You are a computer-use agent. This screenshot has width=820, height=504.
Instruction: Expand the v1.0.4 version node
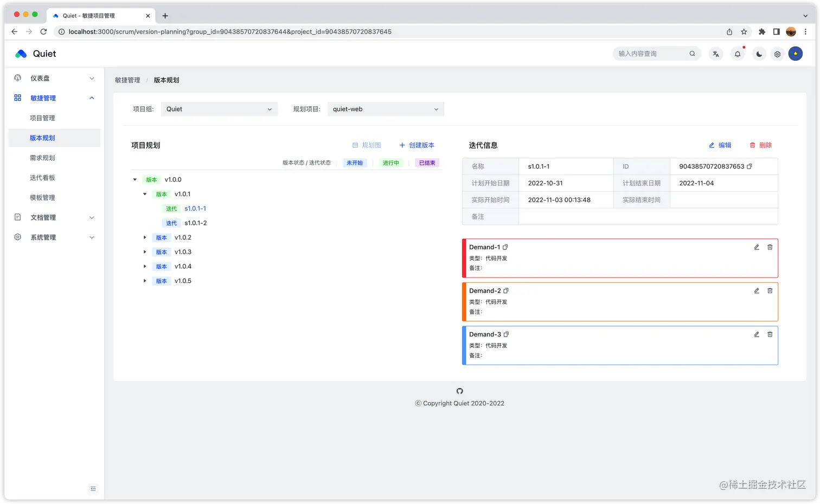145,267
